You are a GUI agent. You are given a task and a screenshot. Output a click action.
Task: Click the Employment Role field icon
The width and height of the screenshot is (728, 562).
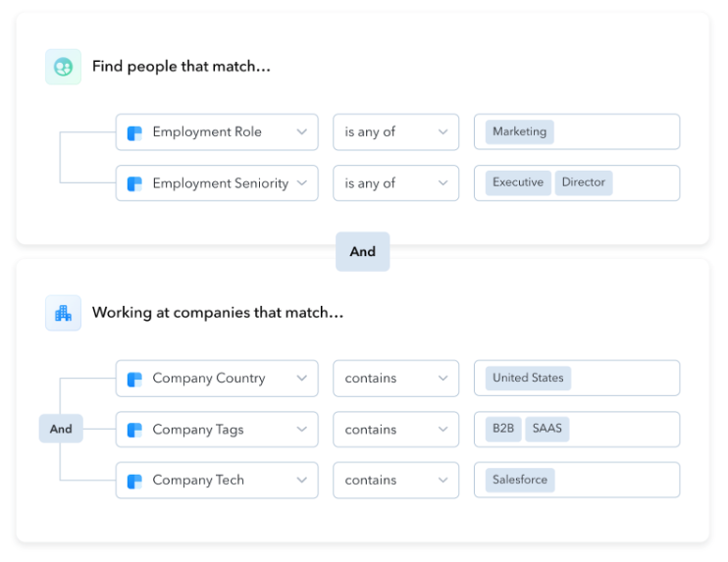coord(135,132)
